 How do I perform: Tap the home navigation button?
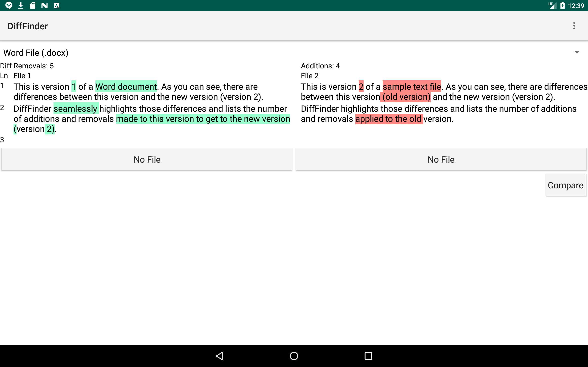coord(294,356)
